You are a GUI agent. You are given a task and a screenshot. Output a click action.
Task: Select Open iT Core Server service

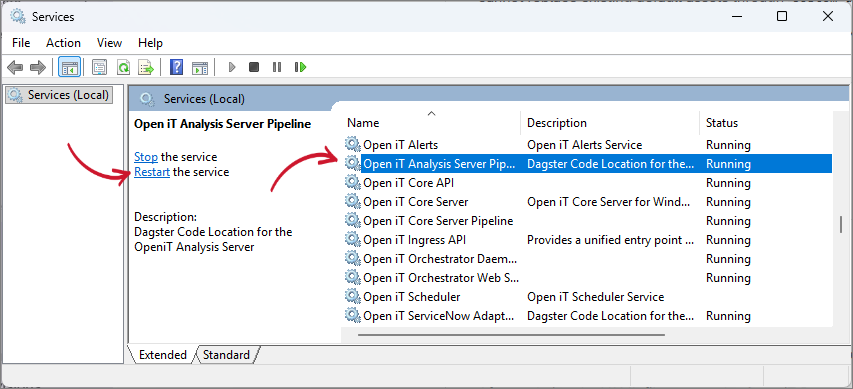(588, 202)
